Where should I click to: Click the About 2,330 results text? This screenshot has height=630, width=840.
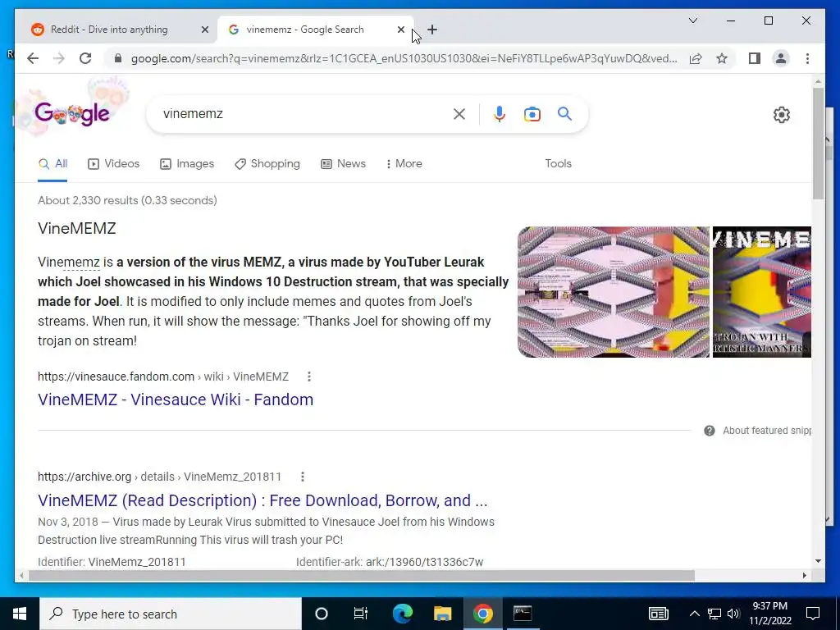127,200
